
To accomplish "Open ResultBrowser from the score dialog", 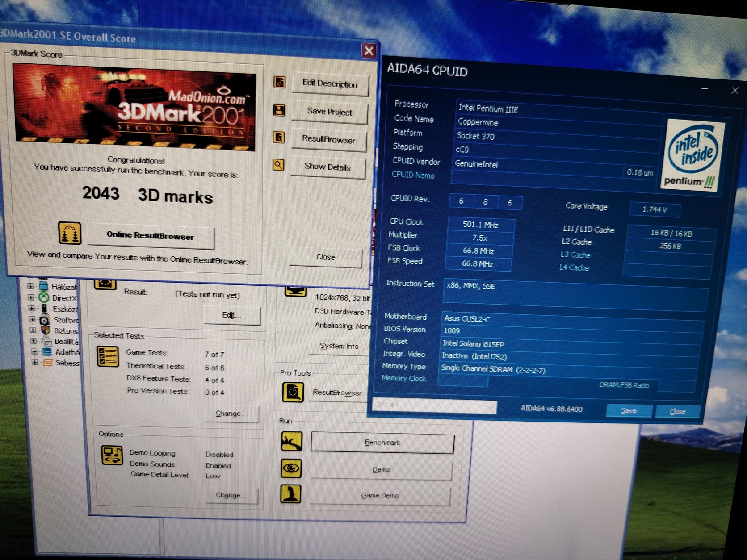I will [329, 139].
